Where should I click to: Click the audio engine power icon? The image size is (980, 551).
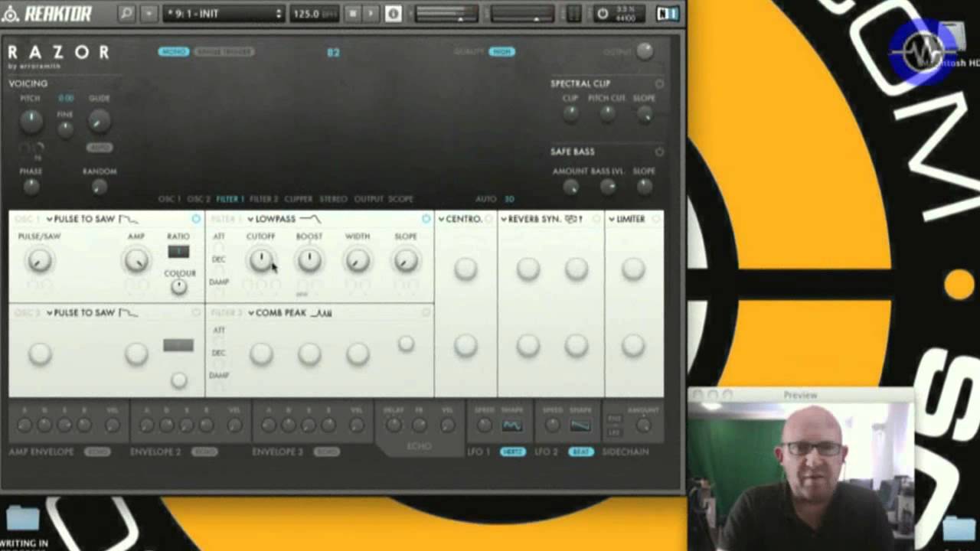click(603, 14)
